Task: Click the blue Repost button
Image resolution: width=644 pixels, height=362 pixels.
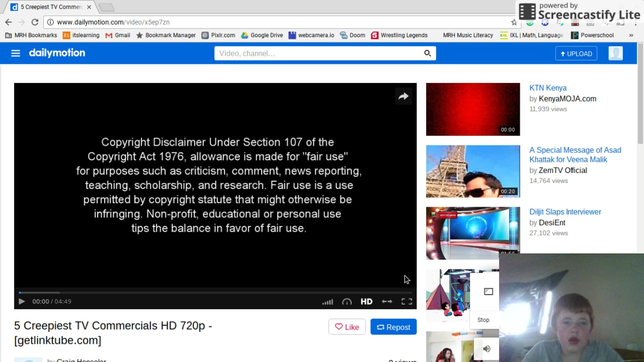Action: point(393,327)
